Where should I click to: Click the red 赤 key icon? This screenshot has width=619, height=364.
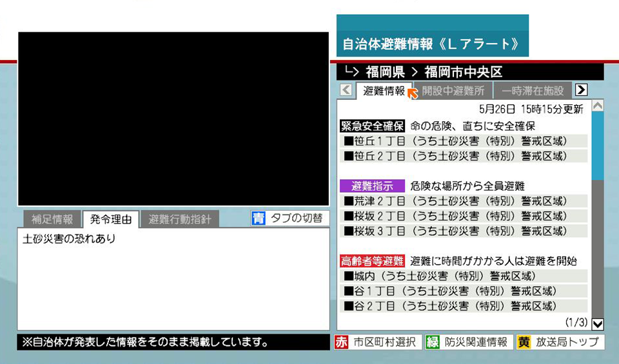click(342, 342)
